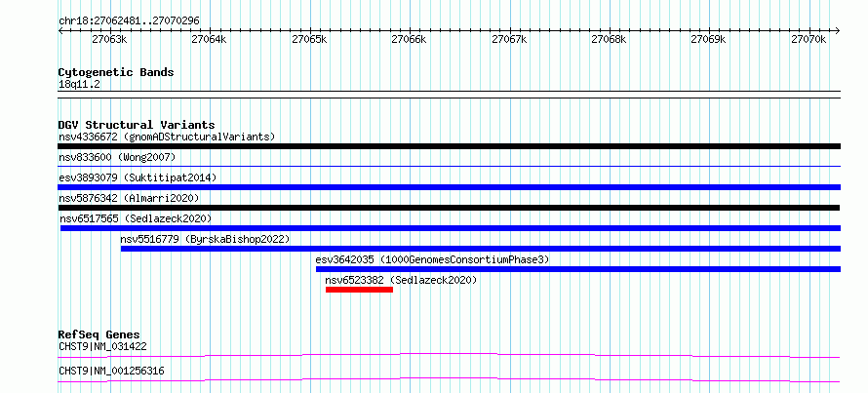Select the Cytogenetic Bands track title

pos(116,72)
